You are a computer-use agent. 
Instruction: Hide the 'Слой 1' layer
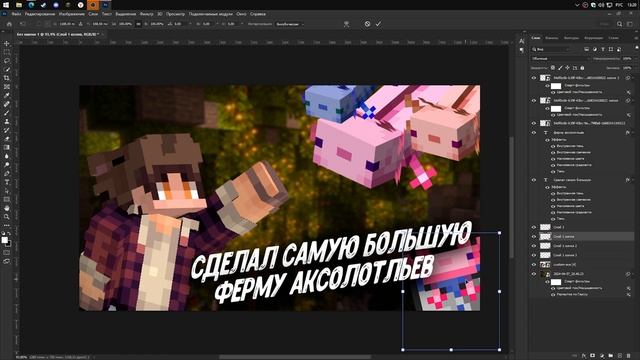click(x=534, y=227)
